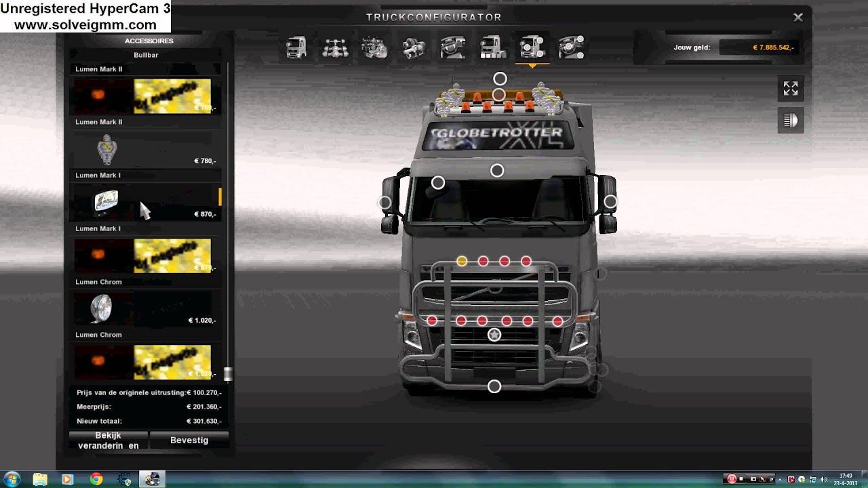Open the transmission configuration category
The width and height of the screenshot is (868, 488).
tap(414, 47)
